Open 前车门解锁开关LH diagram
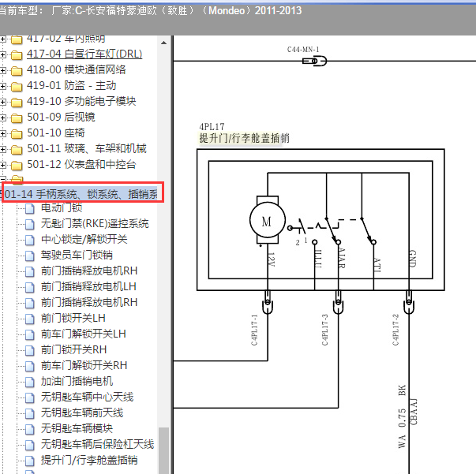 [84, 334]
